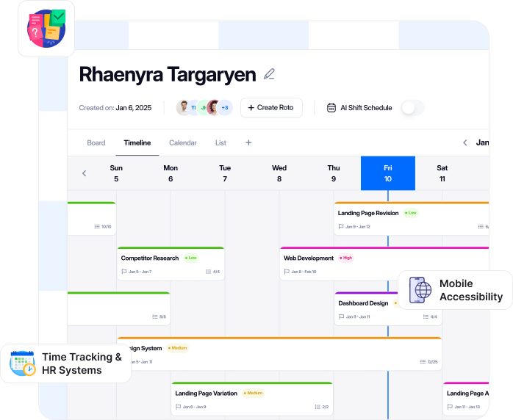This screenshot has height=420, width=513.
Task: Click the first member photo avatar
Action: tap(184, 107)
